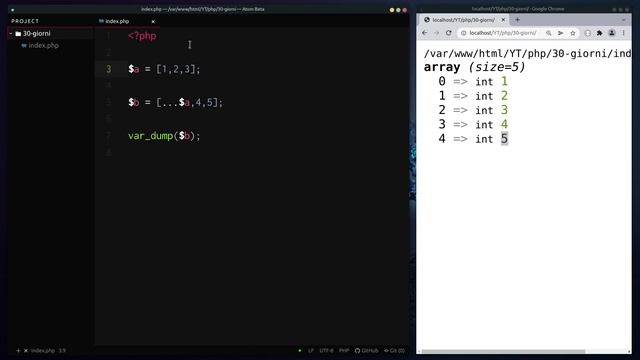Close the localhost Chrome tab
This screenshot has height=360, width=640.
coord(503,20)
